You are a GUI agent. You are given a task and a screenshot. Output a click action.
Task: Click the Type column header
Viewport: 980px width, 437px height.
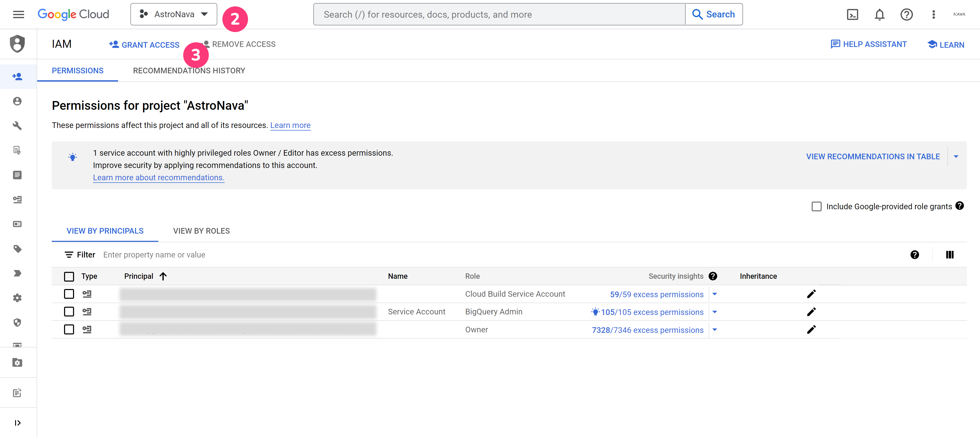coord(89,276)
